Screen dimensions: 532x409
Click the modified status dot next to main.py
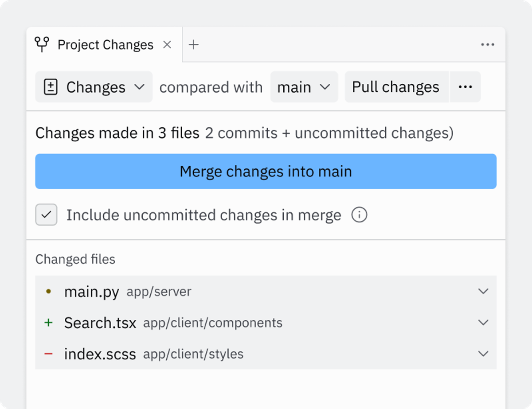point(47,292)
